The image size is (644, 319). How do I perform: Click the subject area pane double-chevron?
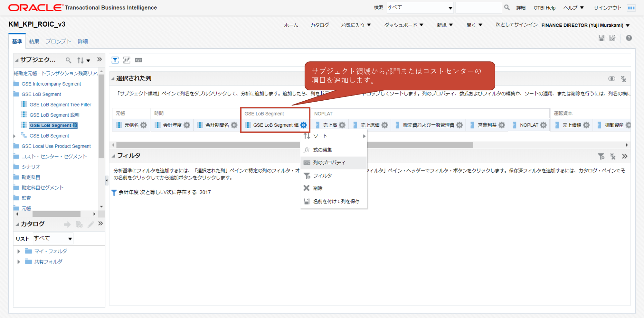click(99, 59)
